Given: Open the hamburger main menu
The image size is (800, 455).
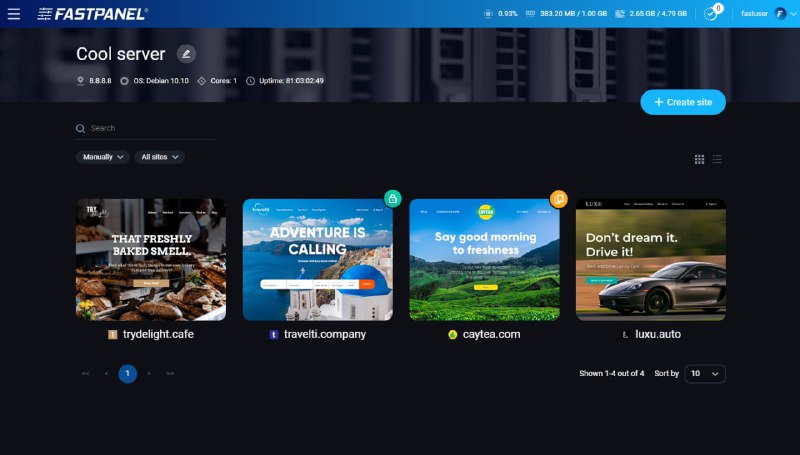Looking at the screenshot, I should pos(13,14).
